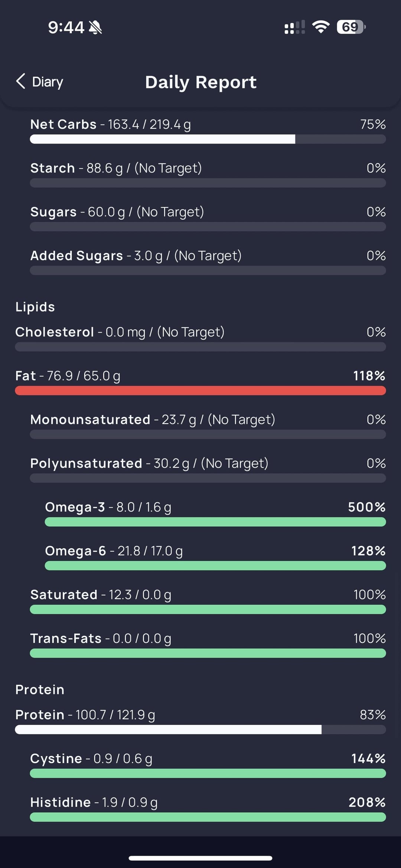
Task: Tap the Lipids section header
Action: coord(35,307)
